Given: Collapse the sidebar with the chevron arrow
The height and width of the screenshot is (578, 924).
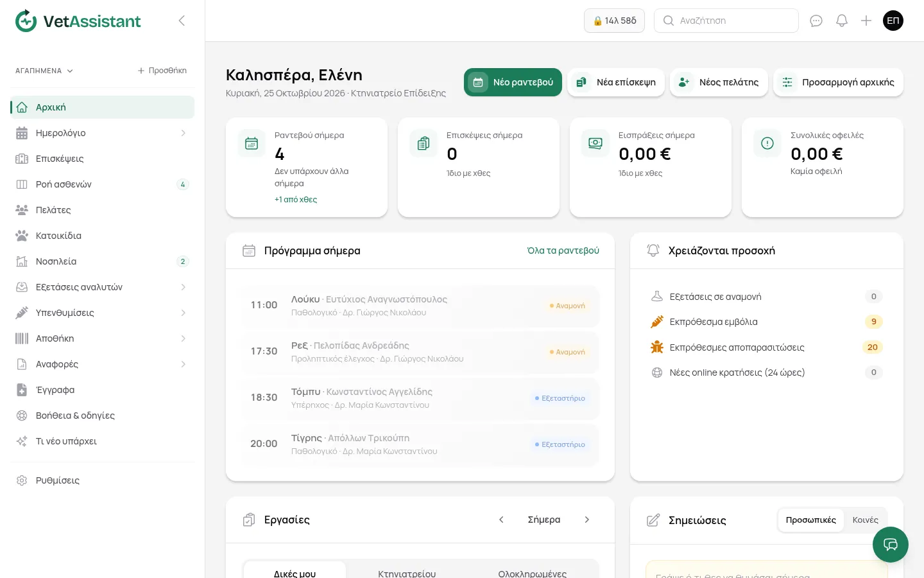Looking at the screenshot, I should click(x=182, y=21).
